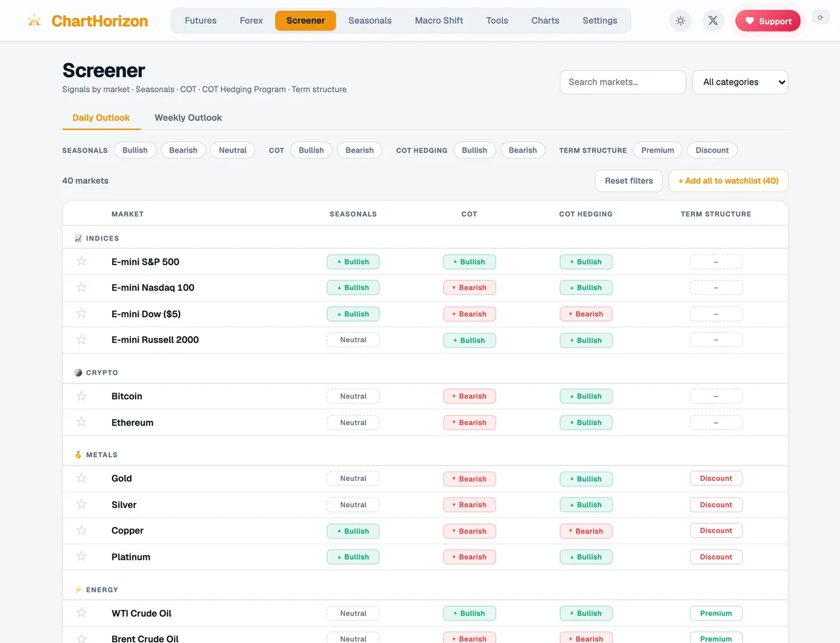The image size is (840, 643).
Task: Click the Indices chart section icon
Action: 78,239
